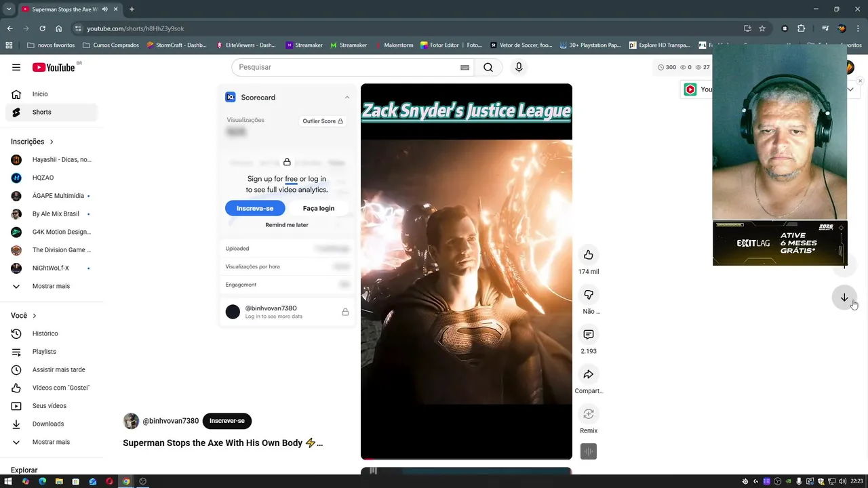Screen dimensions: 868x488
Task: Open HQZAO channel subscription
Action: coord(52,178)
